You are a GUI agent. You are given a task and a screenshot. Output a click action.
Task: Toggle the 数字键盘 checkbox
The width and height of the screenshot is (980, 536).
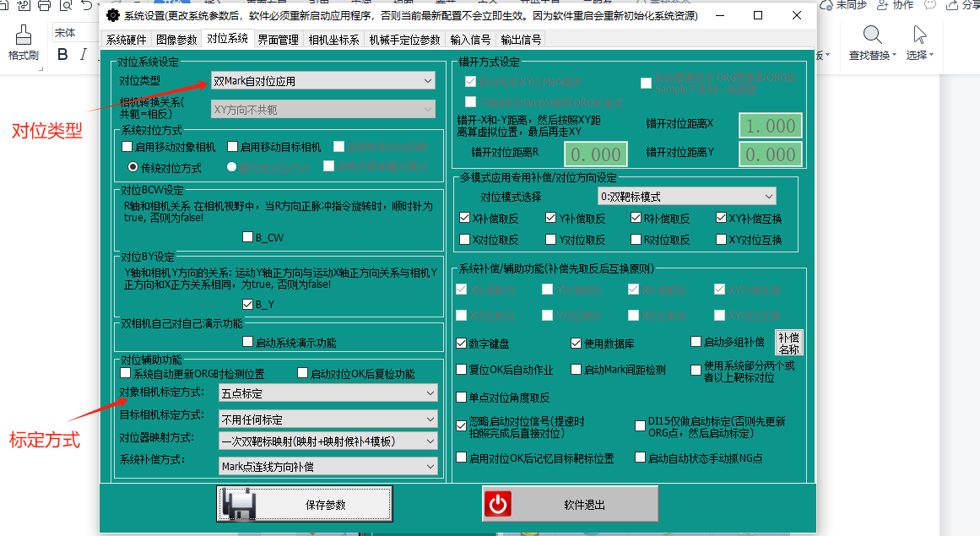(x=461, y=344)
